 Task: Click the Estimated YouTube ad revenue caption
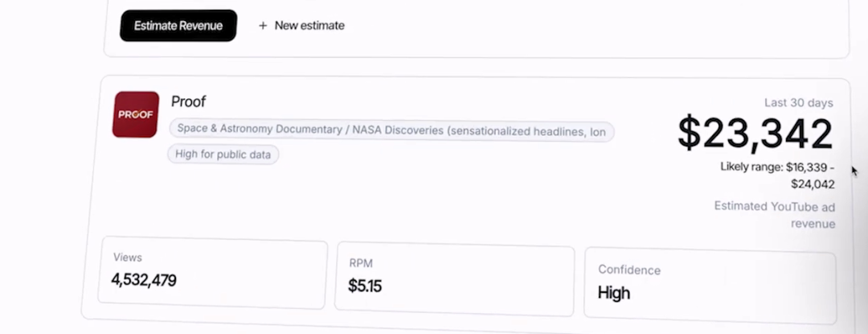(775, 216)
